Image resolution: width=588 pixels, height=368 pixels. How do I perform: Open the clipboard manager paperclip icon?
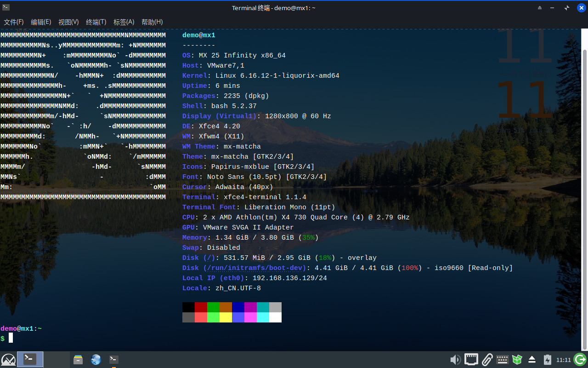coord(487,360)
